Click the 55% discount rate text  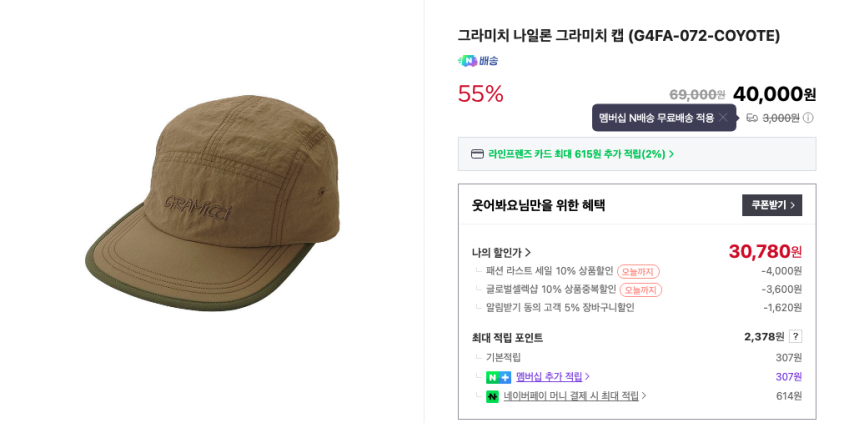[480, 94]
